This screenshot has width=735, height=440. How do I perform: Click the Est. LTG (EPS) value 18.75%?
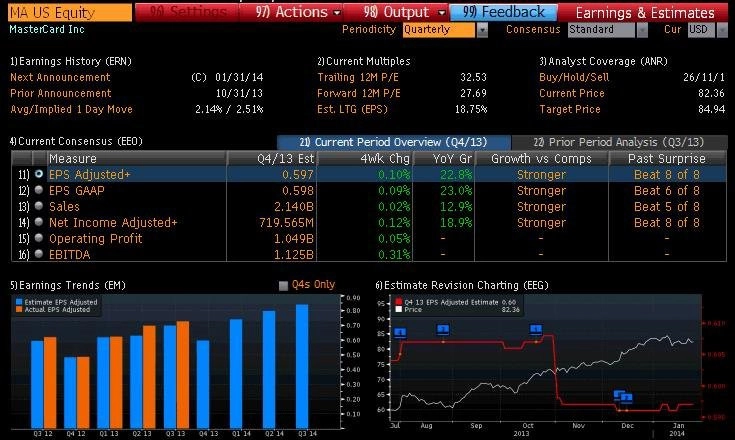click(x=471, y=109)
